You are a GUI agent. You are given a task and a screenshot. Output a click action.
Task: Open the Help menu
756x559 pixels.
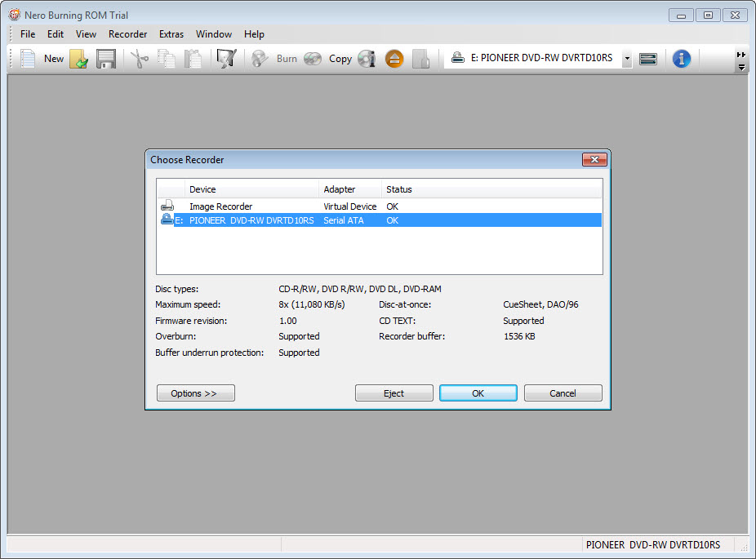(x=254, y=34)
